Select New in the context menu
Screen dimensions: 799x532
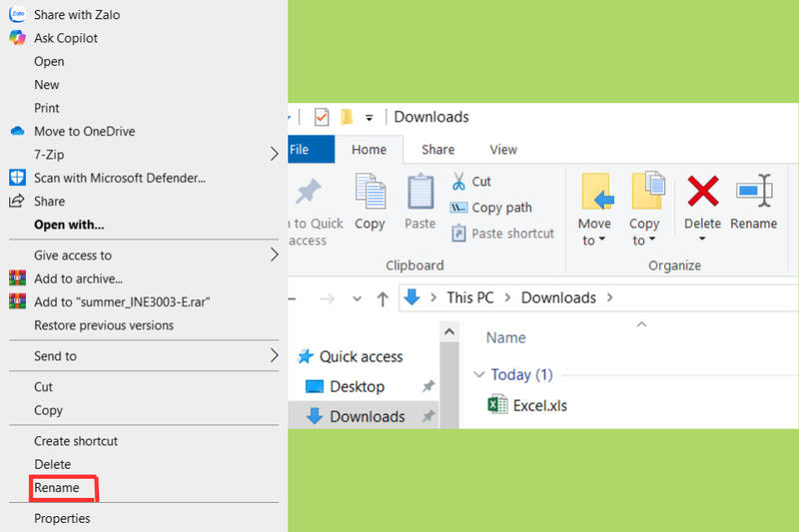(x=46, y=85)
